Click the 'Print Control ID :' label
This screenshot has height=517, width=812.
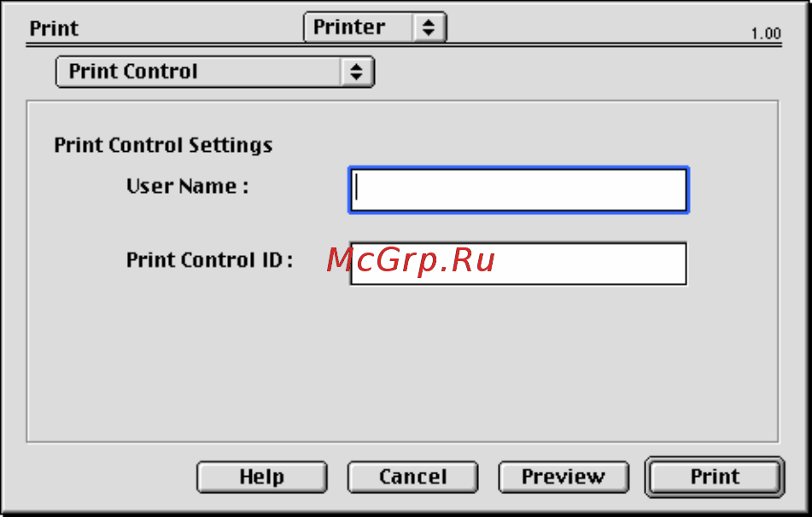[210, 259]
